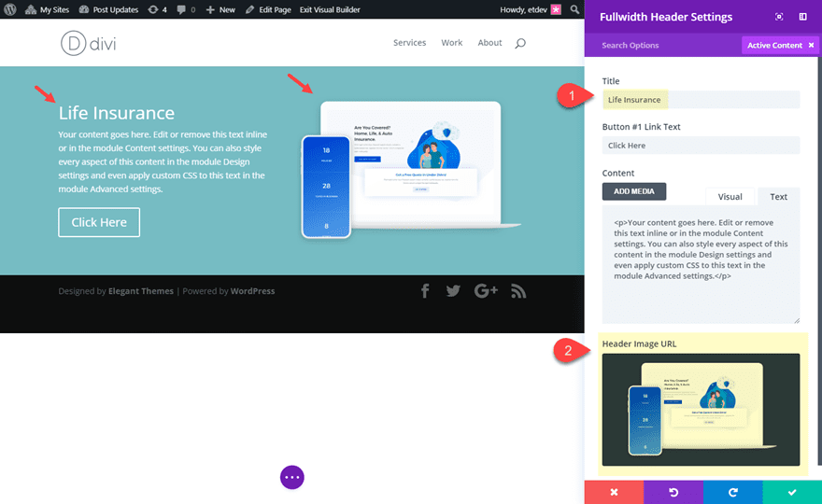Click Exit Visual Builder in admin bar
Image resolution: width=822 pixels, height=504 pixels.
330,9
